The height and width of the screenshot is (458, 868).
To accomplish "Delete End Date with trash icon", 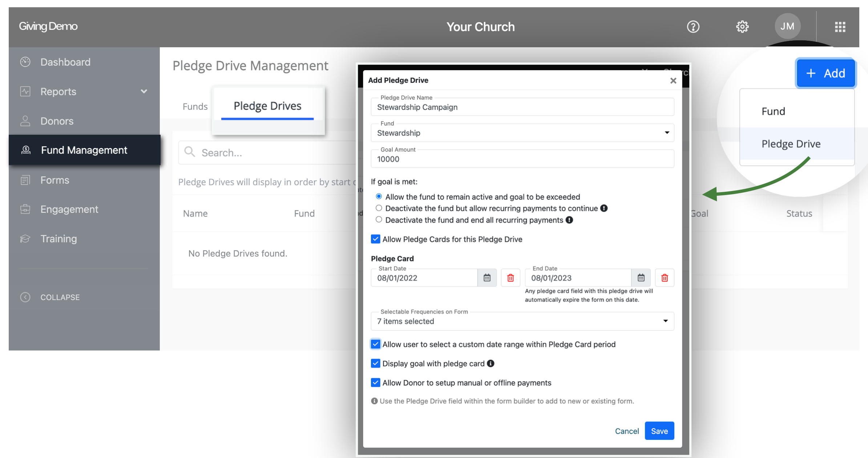I will (665, 278).
